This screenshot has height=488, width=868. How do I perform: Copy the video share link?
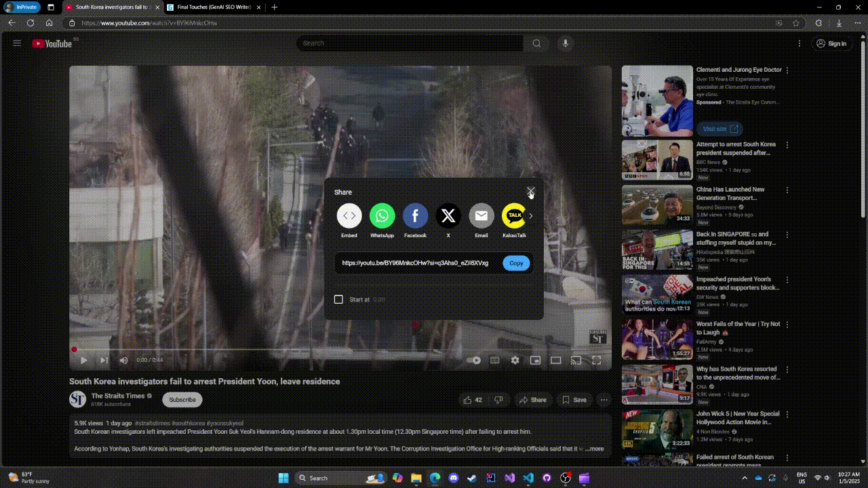point(516,263)
